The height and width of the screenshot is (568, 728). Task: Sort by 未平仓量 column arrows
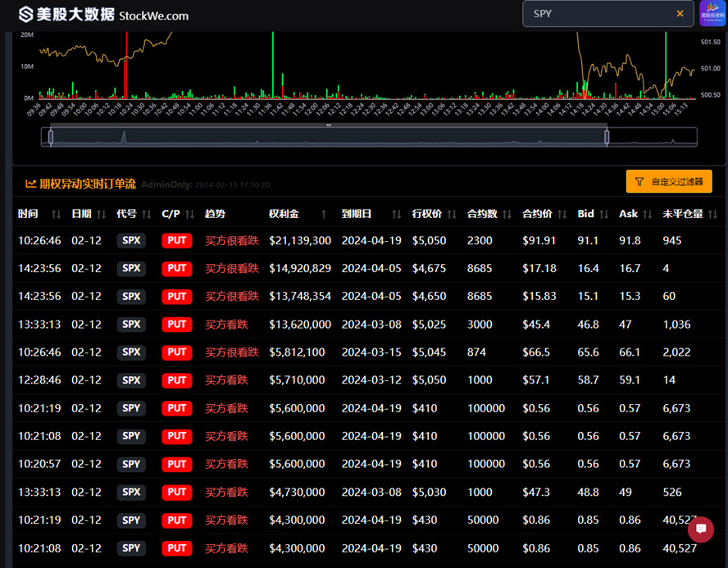coord(712,214)
